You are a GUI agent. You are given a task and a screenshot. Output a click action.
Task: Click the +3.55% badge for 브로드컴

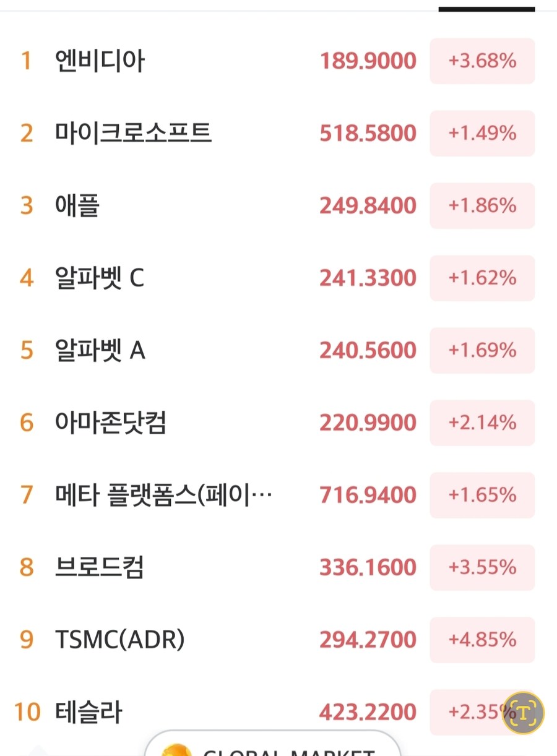pyautogui.click(x=482, y=568)
